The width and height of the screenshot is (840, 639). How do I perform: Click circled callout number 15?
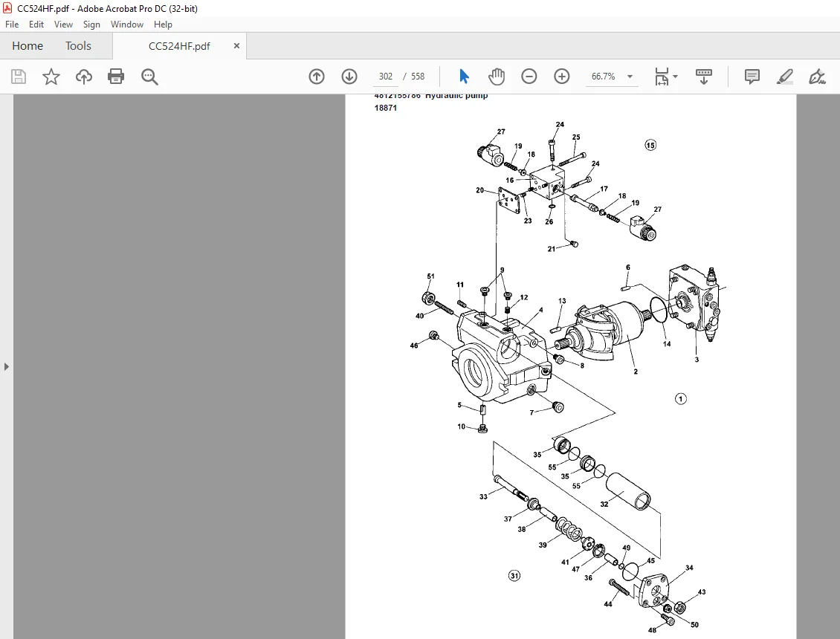[x=650, y=145]
